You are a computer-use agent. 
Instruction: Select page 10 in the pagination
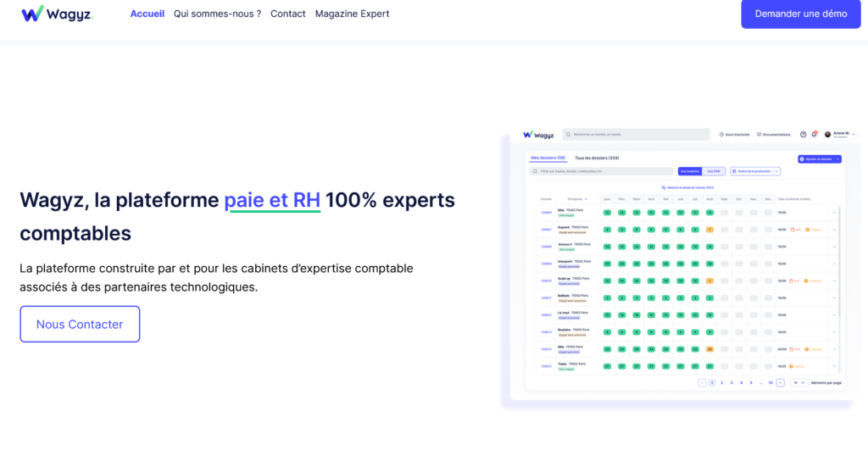tap(771, 382)
